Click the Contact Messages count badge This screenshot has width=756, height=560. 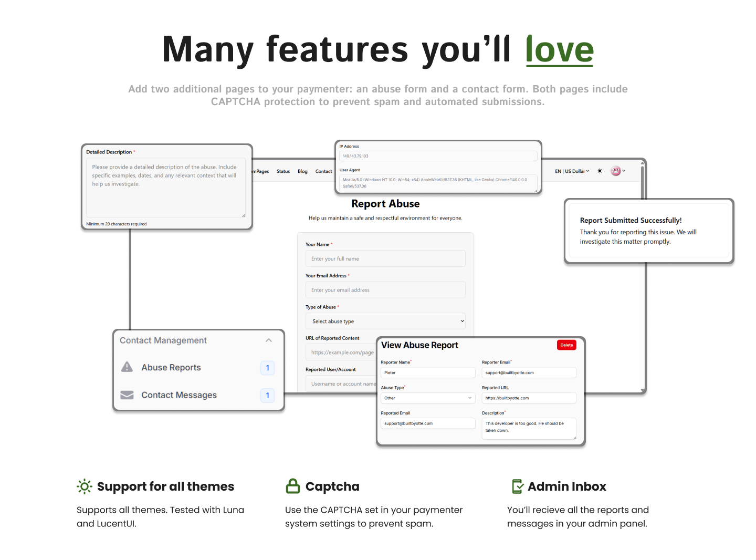[x=267, y=395]
